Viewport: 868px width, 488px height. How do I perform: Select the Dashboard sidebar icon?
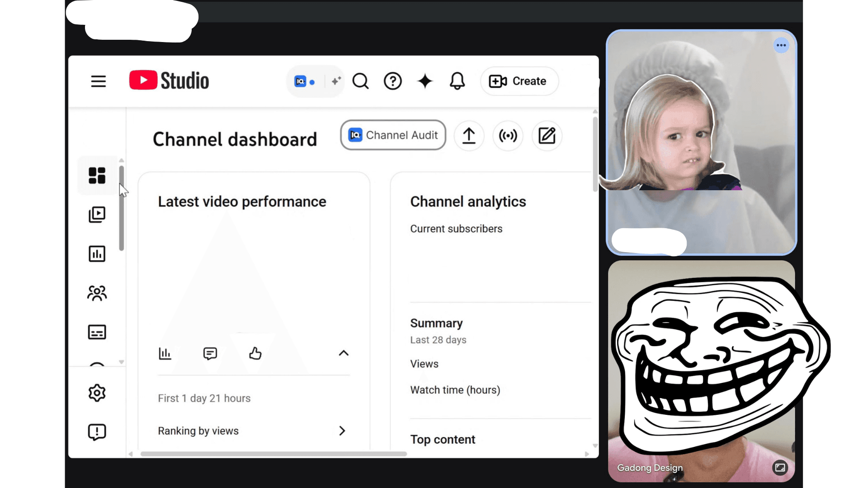pyautogui.click(x=97, y=175)
